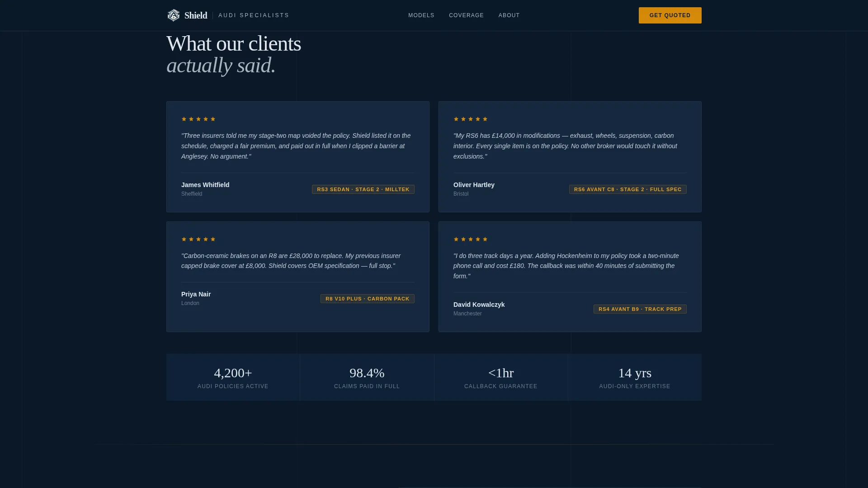Click the star rating in David Kowalczyk's review
Viewport: 868px width, 488px height.
click(x=471, y=239)
